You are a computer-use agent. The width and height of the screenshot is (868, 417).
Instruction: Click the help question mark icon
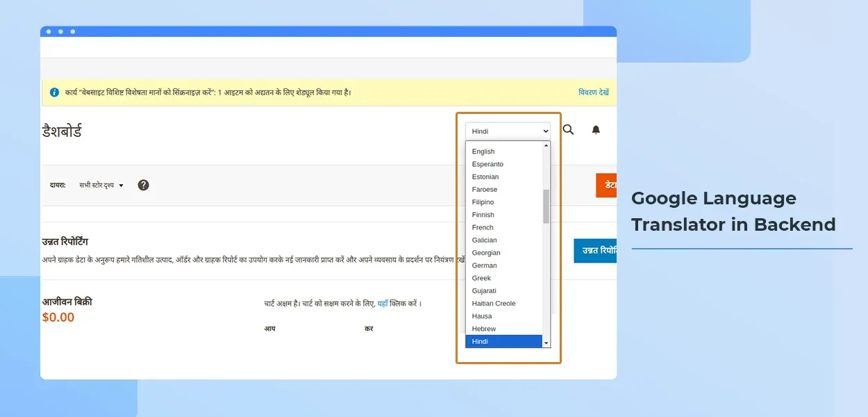point(143,185)
